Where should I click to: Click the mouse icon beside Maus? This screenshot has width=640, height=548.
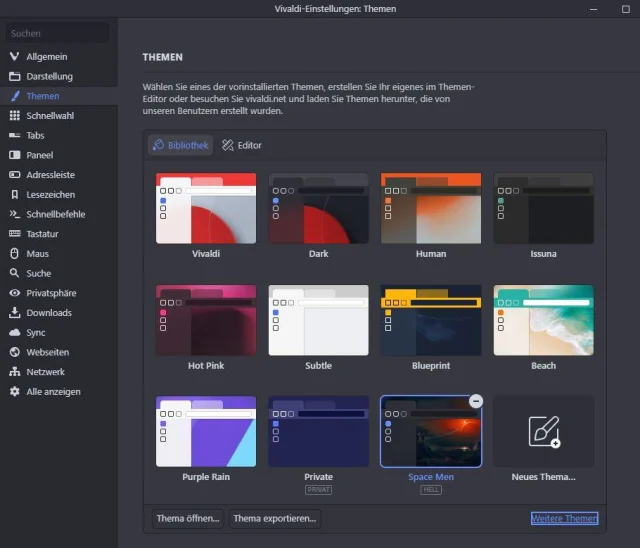[x=15, y=253]
